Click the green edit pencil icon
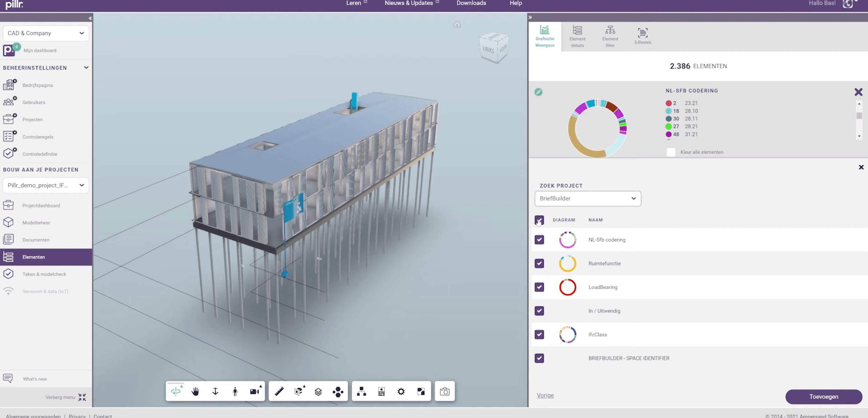This screenshot has height=418, width=868. point(538,92)
